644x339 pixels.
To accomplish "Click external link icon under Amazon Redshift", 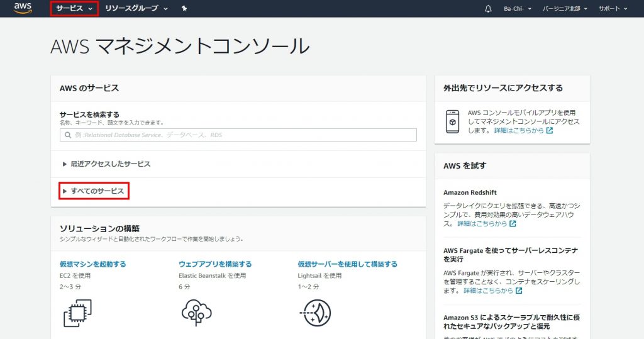I will (513, 223).
